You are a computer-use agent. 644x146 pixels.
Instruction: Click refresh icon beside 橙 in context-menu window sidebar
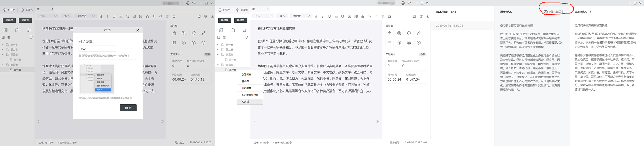coord(246,37)
